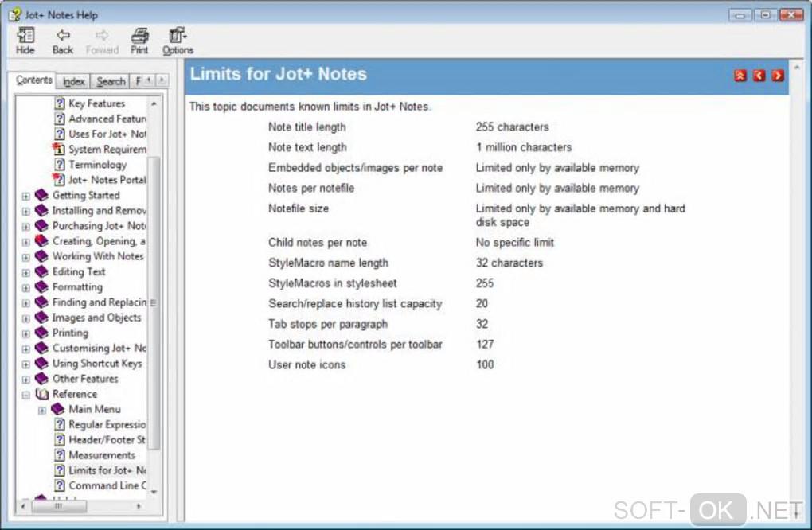This screenshot has width=812, height=530.
Task: Expand the Using Shortcut Keys book
Action: point(26,364)
